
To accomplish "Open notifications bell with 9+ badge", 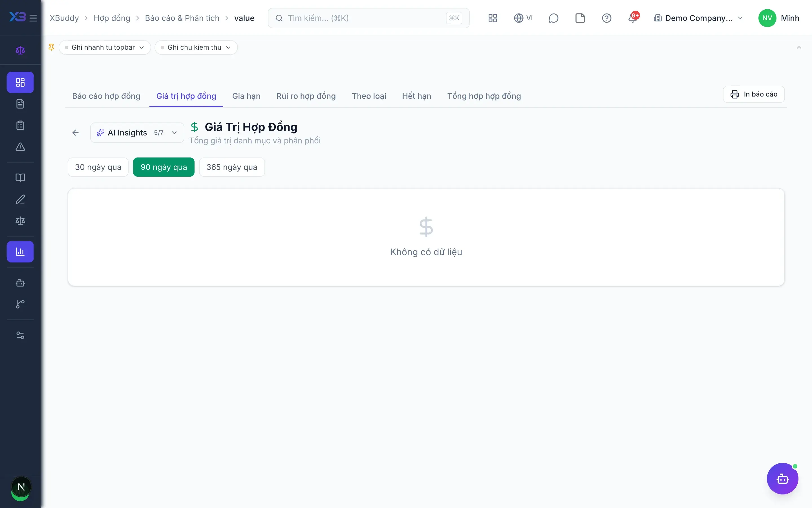I will click(633, 17).
